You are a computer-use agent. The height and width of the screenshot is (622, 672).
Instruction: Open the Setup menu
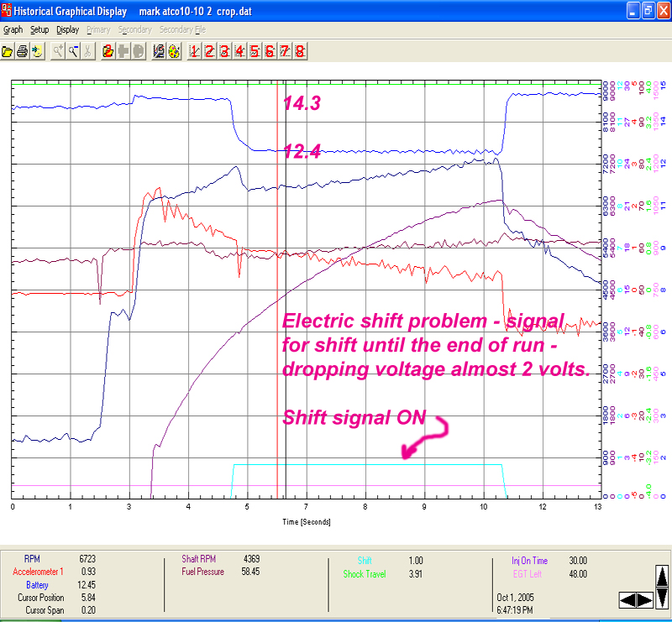[x=39, y=29]
